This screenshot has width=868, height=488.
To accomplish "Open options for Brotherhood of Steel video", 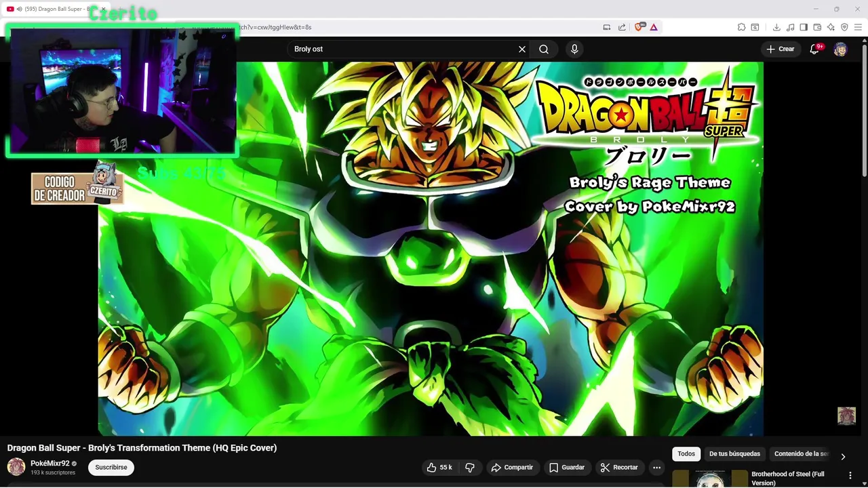I will 850,476.
